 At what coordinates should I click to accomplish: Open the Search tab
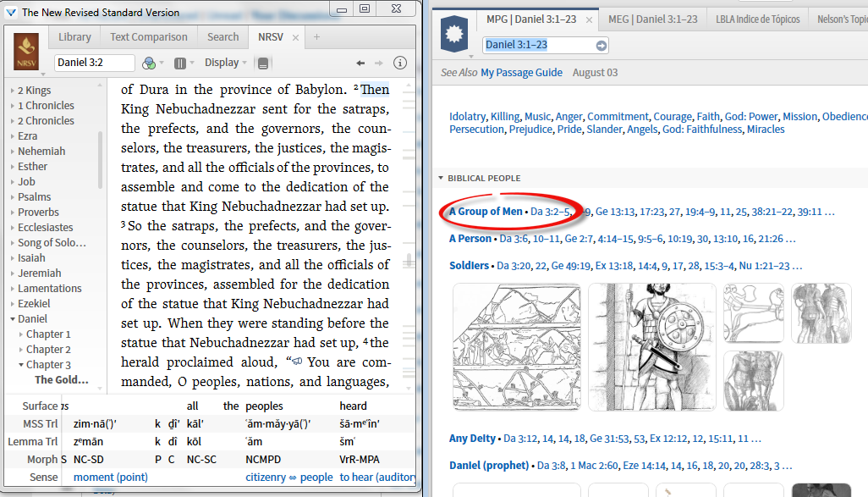click(x=223, y=37)
